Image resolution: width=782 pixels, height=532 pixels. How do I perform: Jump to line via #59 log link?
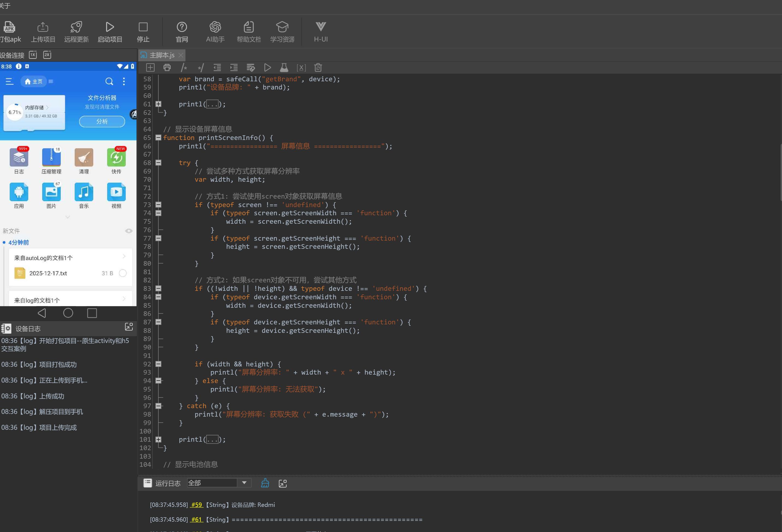[x=197, y=505]
